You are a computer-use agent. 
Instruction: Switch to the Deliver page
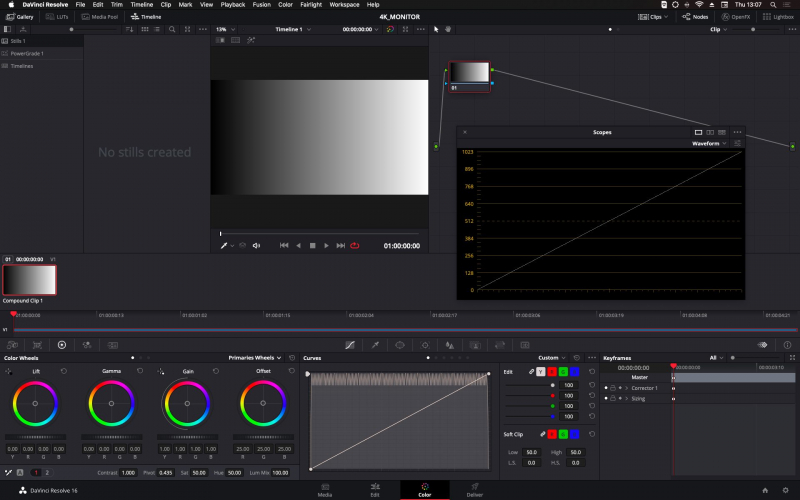[474, 490]
